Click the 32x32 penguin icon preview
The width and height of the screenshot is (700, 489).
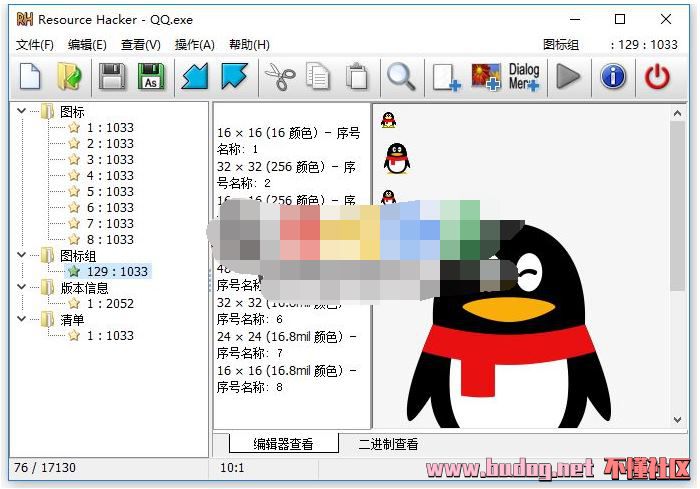pyautogui.click(x=396, y=159)
